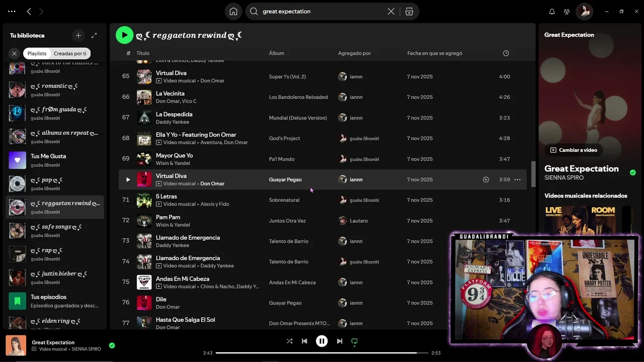Select the track 5 Letras
This screenshot has width=644, height=362.
click(167, 197)
